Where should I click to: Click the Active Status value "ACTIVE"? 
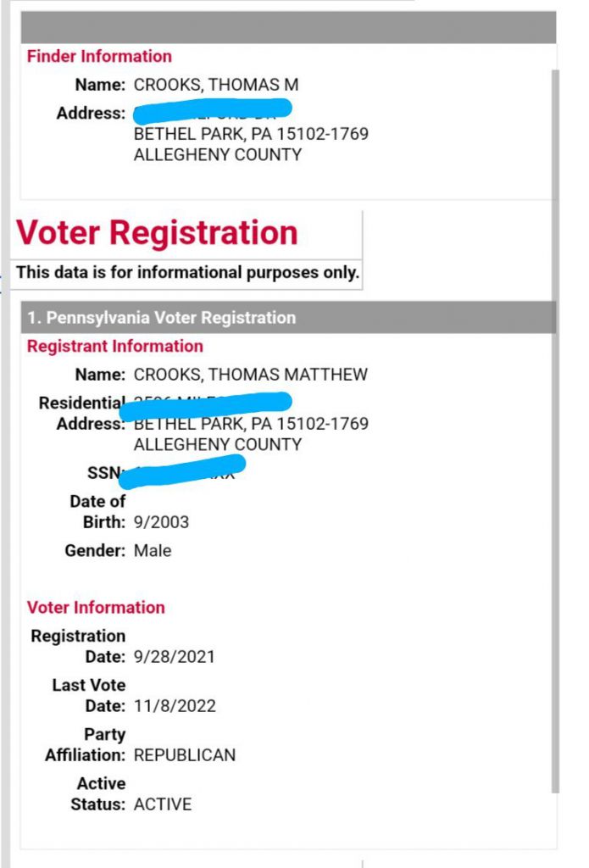[x=163, y=804]
